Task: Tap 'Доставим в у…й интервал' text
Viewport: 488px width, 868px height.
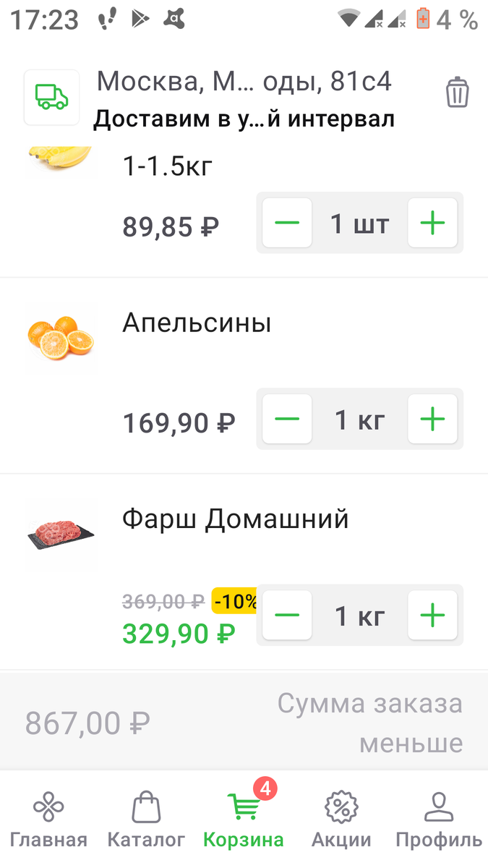Action: (x=244, y=119)
